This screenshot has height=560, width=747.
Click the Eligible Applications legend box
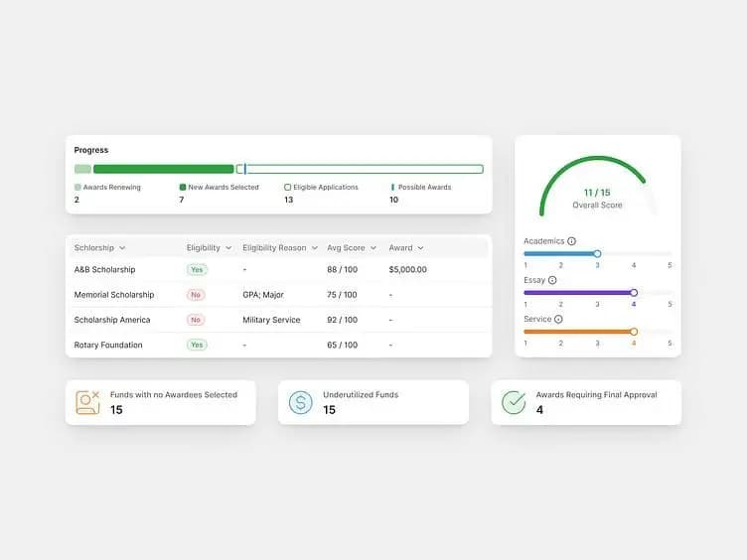(287, 187)
